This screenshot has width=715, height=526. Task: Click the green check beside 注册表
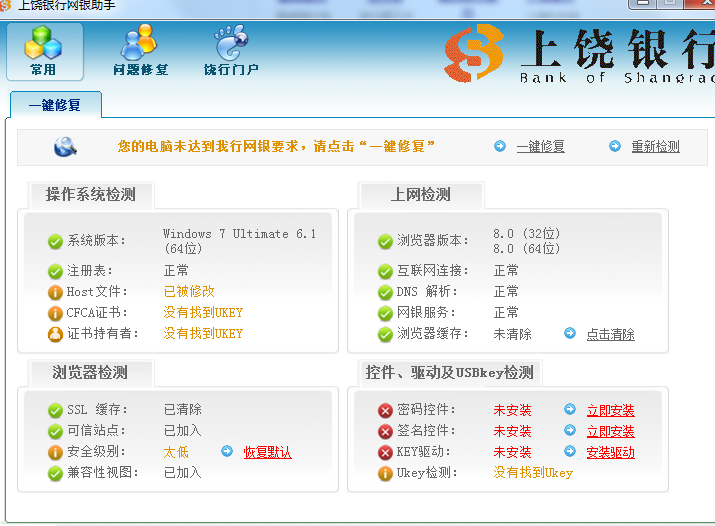coord(55,271)
